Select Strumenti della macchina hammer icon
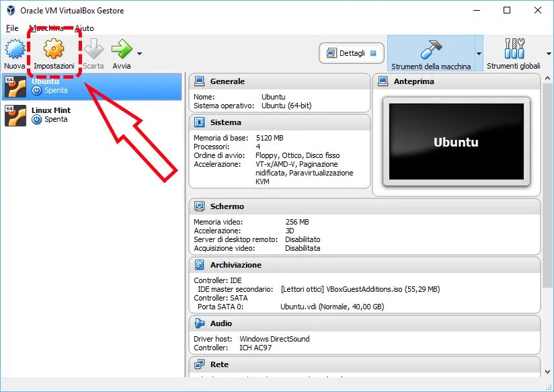The image size is (554, 392). click(x=431, y=49)
